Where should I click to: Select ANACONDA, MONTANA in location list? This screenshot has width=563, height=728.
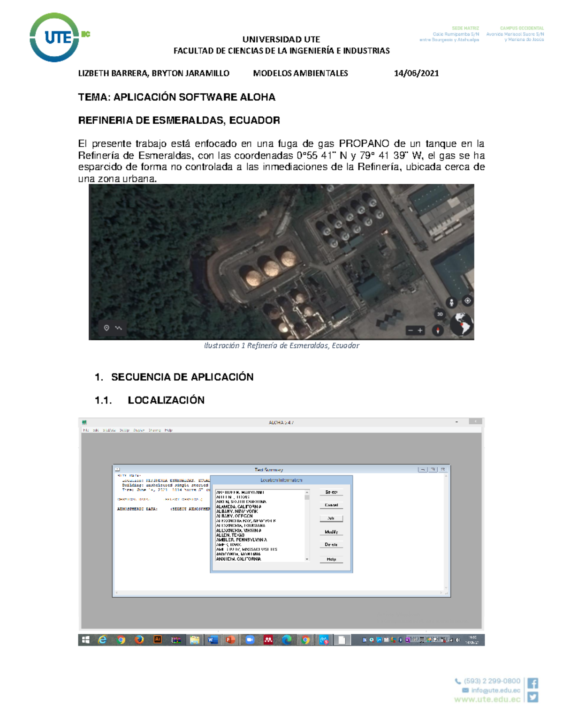(238, 554)
